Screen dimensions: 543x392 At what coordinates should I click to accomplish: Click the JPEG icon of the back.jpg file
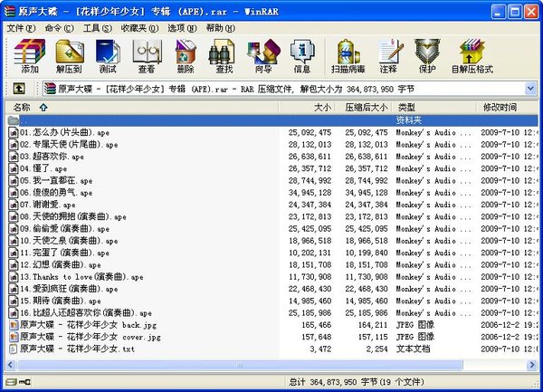(x=14, y=325)
